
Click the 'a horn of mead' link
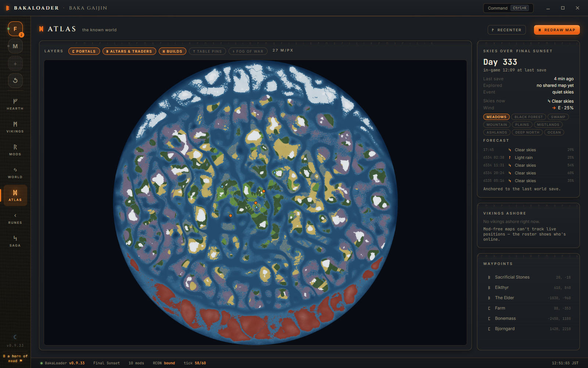[x=15, y=358]
